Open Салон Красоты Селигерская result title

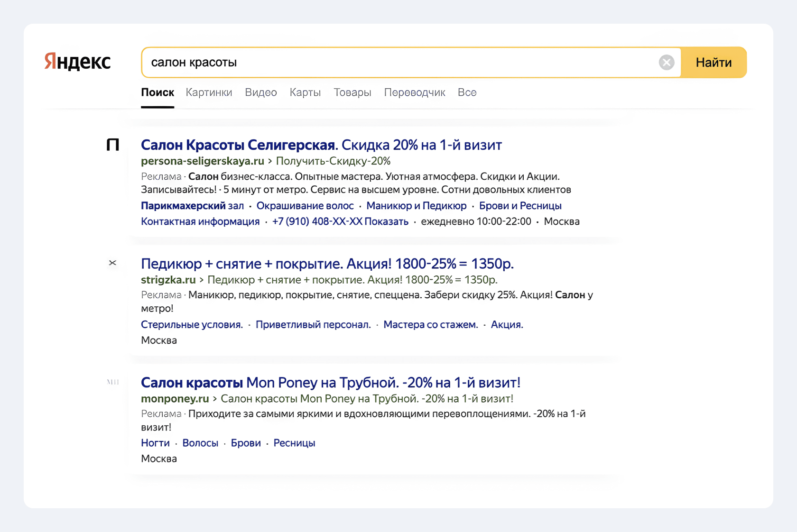[321, 145]
